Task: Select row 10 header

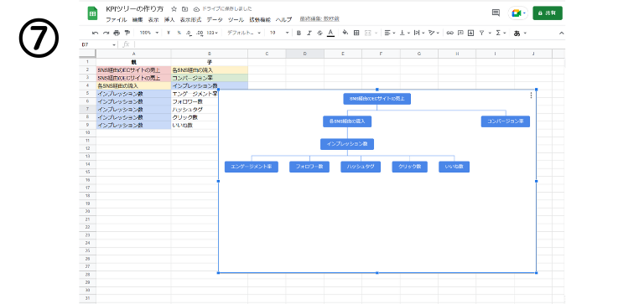Action: pyautogui.click(x=87, y=132)
